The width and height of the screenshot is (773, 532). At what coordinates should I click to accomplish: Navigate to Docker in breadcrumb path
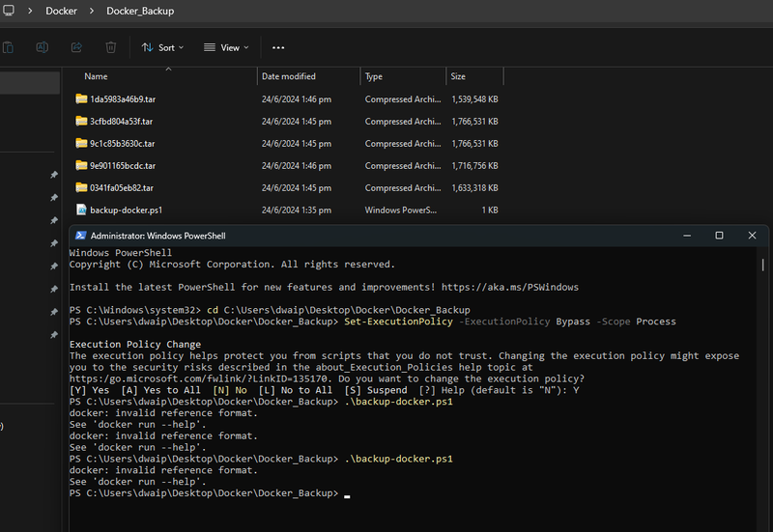pyautogui.click(x=61, y=11)
